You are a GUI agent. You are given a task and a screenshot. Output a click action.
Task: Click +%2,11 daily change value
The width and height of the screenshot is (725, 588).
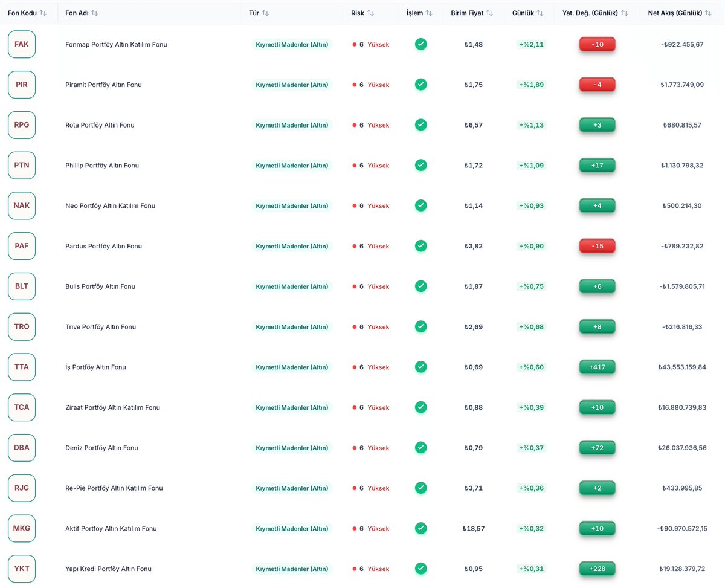(531, 44)
